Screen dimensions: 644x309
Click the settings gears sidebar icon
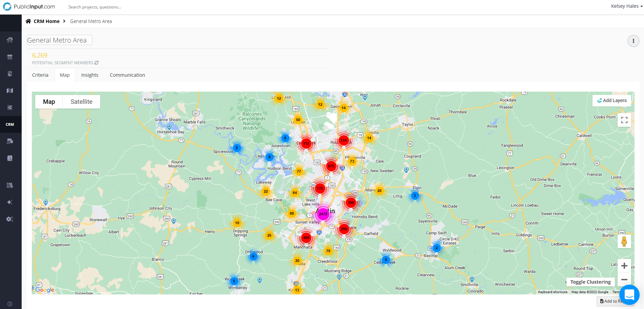[10, 219]
